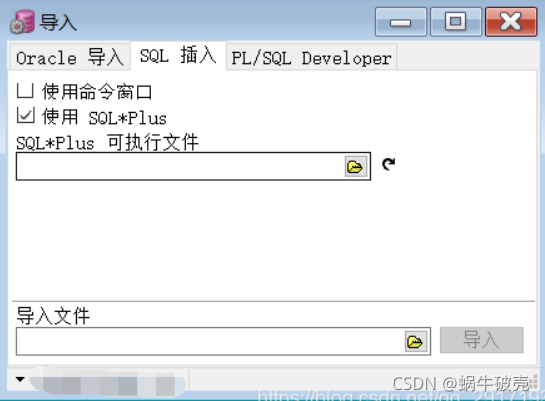Switch to the Oracle 导入 tab

pos(70,57)
